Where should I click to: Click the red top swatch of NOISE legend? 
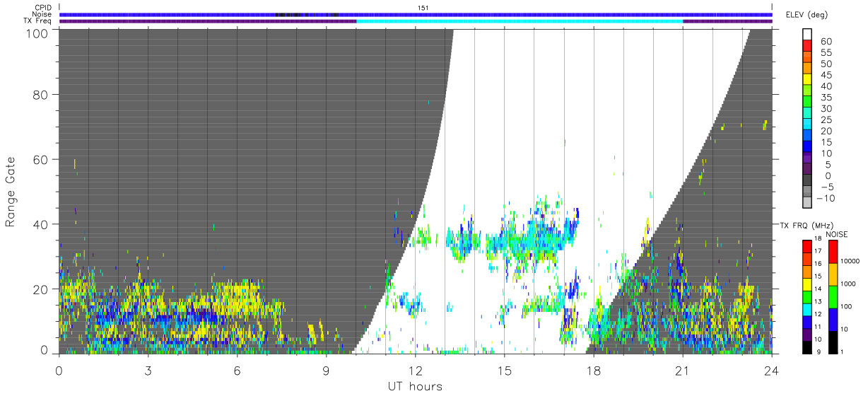coord(833,251)
